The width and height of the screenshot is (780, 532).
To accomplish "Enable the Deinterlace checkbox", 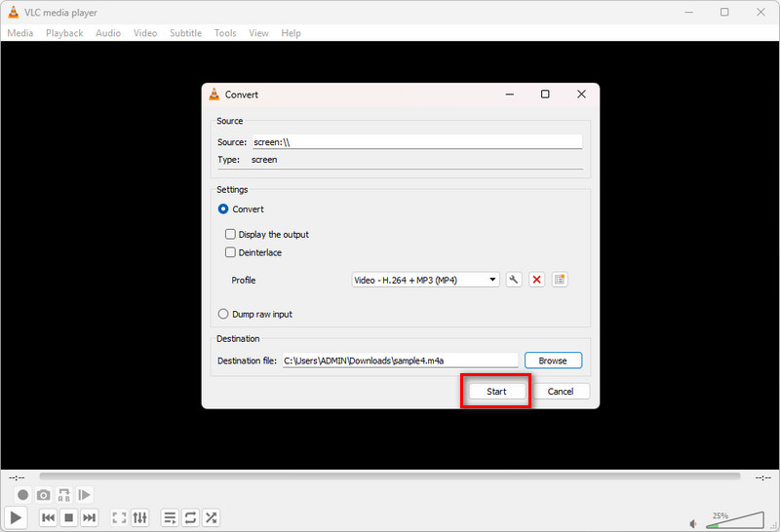I will point(230,252).
